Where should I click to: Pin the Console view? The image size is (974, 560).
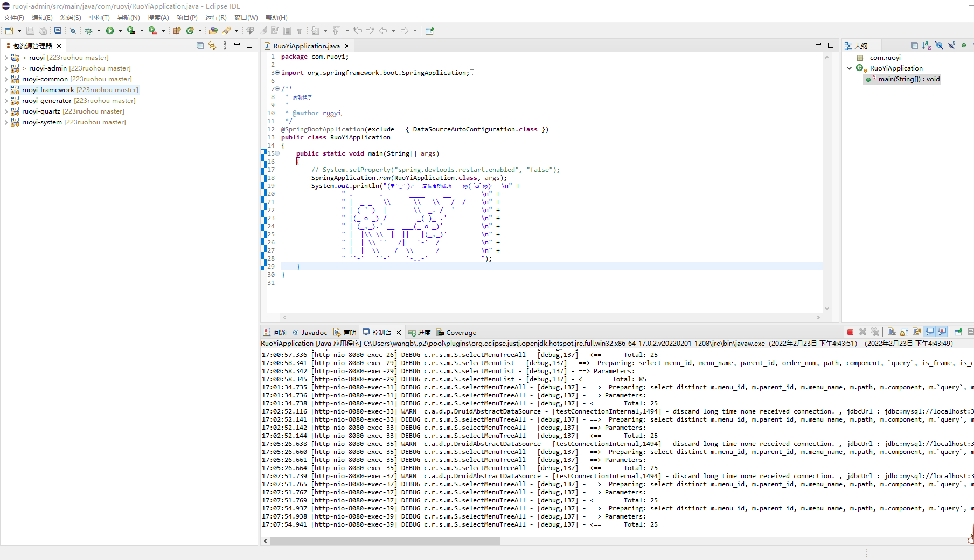[x=958, y=332]
